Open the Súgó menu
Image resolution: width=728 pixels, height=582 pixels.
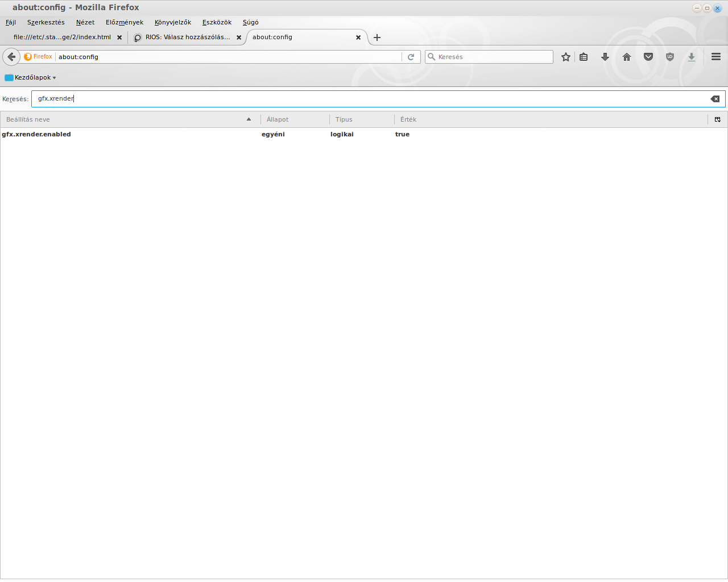coord(251,22)
